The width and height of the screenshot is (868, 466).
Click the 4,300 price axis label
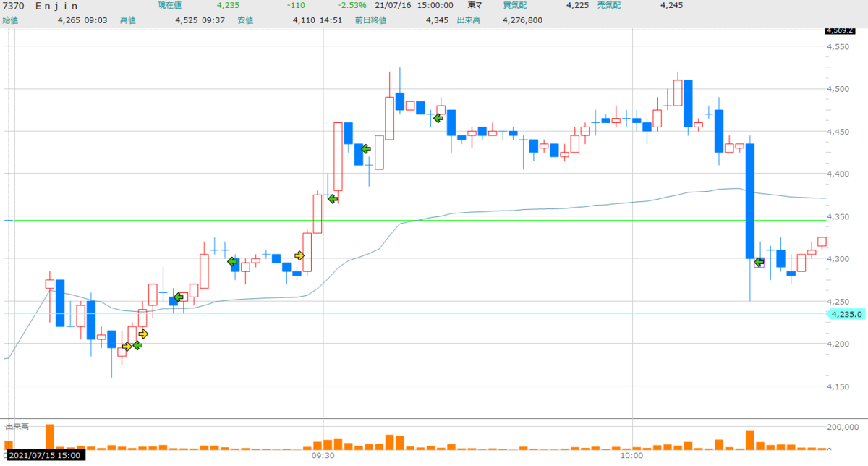[838, 259]
